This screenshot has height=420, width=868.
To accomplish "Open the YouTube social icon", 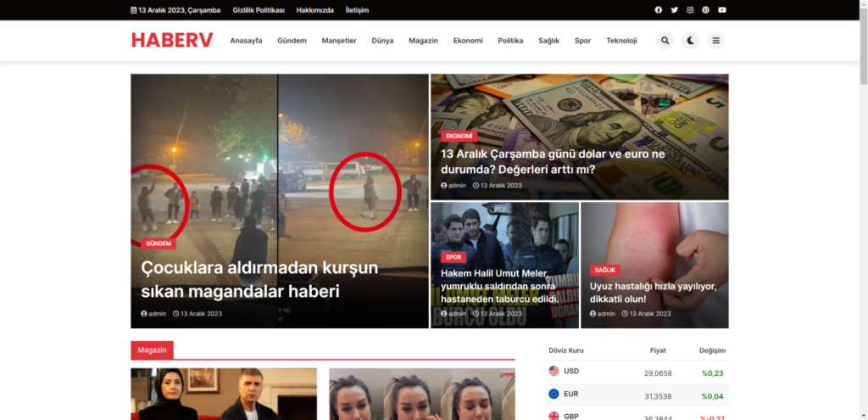I will point(722,10).
